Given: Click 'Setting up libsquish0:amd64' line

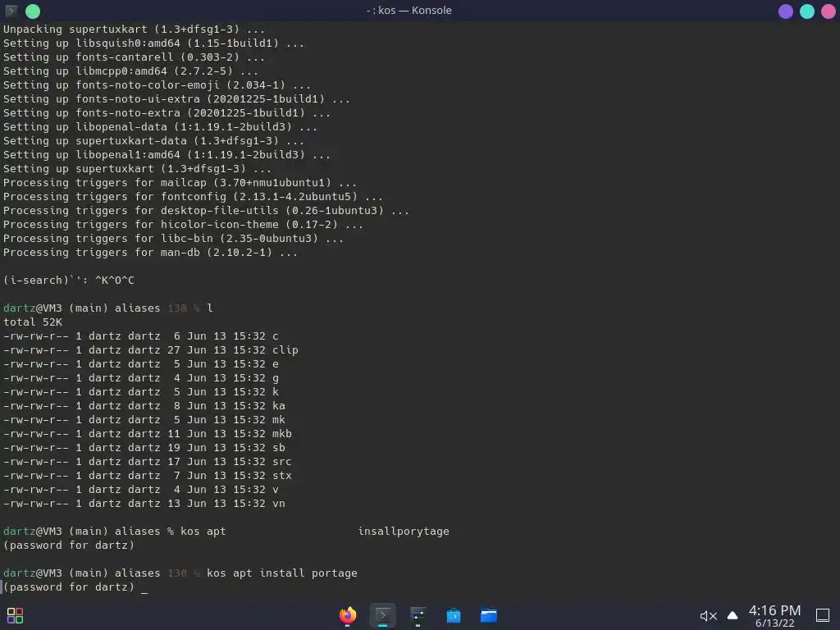Looking at the screenshot, I should pos(154,43).
